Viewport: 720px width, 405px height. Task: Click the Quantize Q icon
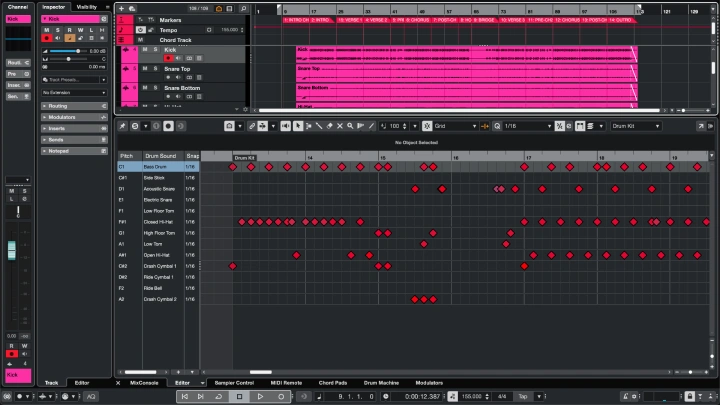(497, 126)
